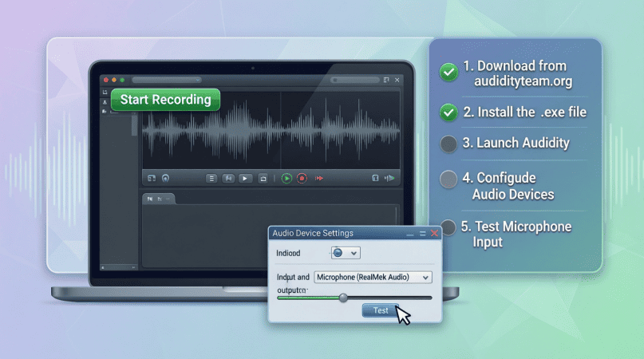Click the list-lines icon in transport bar
644x359 pixels.
(x=211, y=179)
